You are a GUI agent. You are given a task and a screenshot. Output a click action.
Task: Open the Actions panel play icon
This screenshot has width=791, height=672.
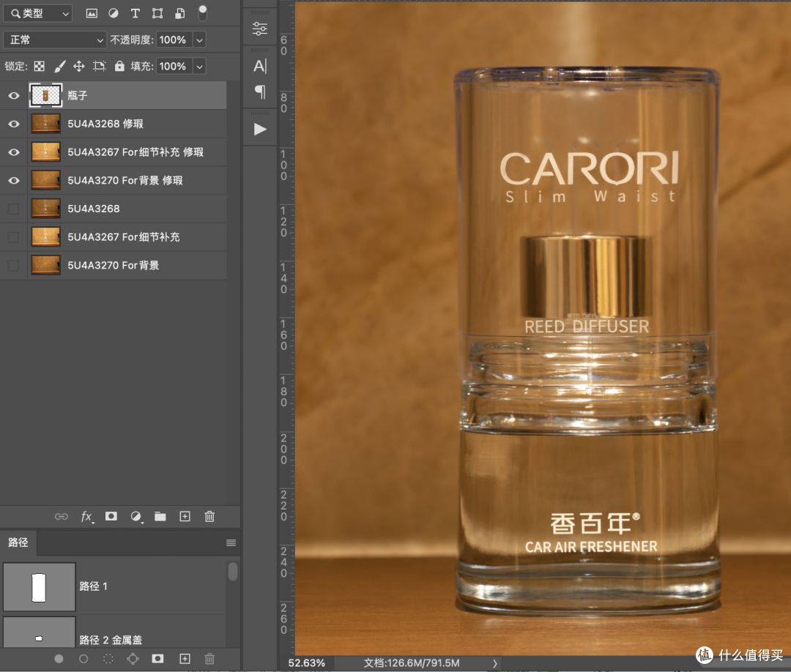[260, 129]
